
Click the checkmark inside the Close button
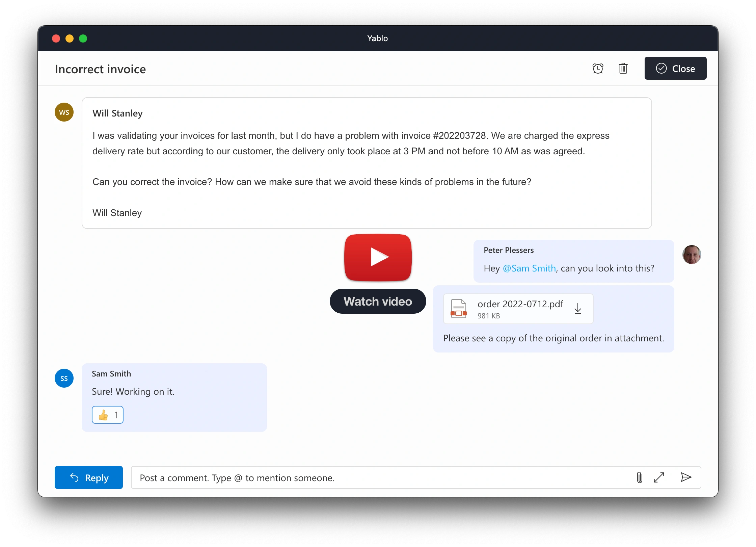point(661,68)
